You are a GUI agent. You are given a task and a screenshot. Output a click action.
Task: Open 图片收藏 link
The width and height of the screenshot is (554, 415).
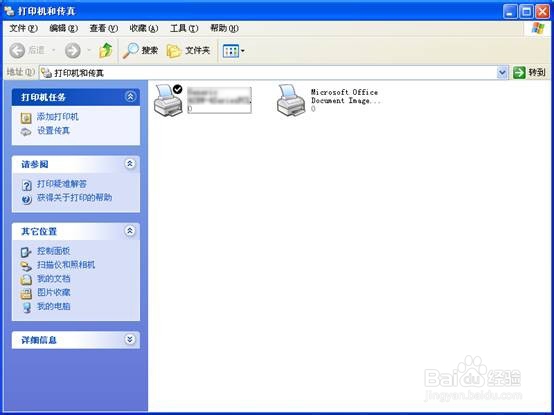[x=54, y=292]
